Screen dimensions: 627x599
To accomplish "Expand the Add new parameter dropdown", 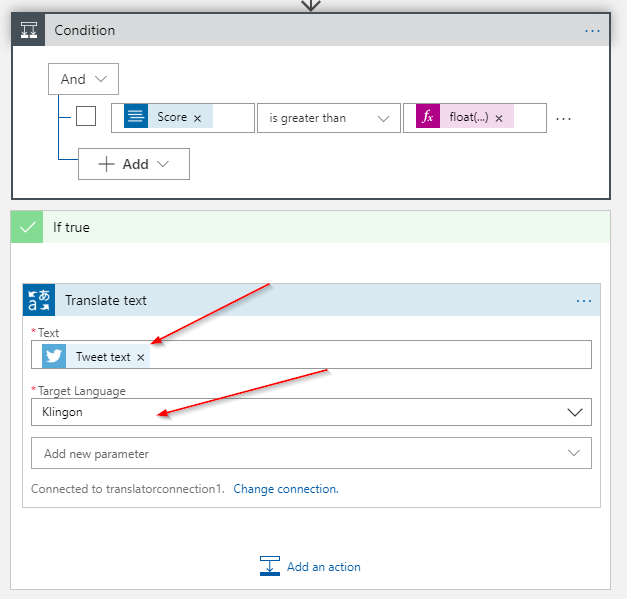I will [x=574, y=453].
